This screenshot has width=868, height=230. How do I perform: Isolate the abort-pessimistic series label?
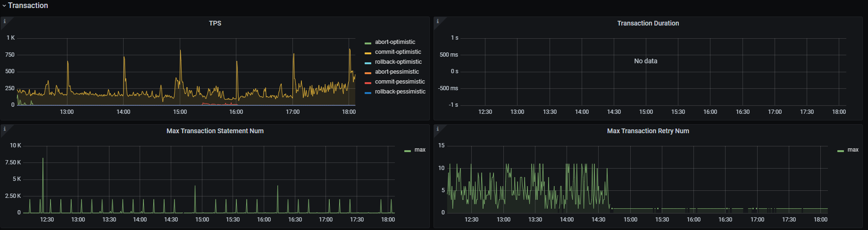397,72
